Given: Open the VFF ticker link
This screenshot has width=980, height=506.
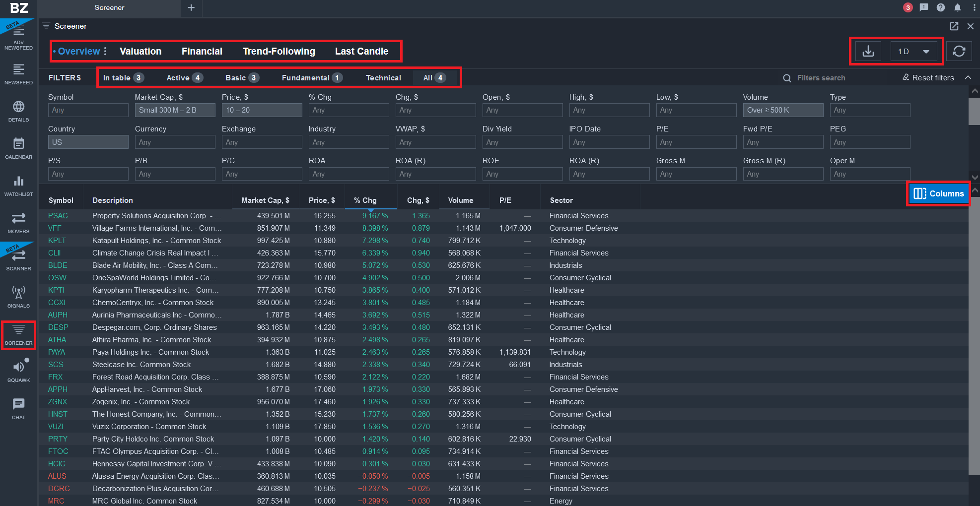Looking at the screenshot, I should click(x=55, y=228).
